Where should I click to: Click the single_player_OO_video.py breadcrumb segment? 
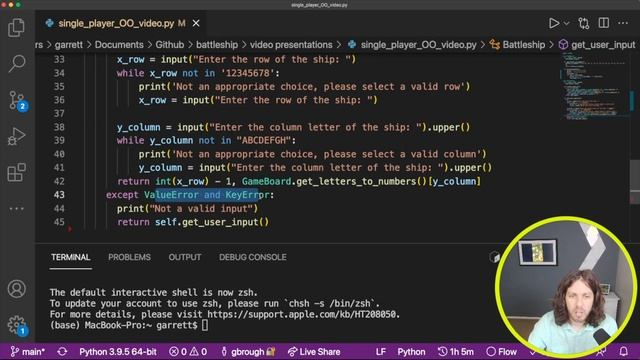point(412,44)
